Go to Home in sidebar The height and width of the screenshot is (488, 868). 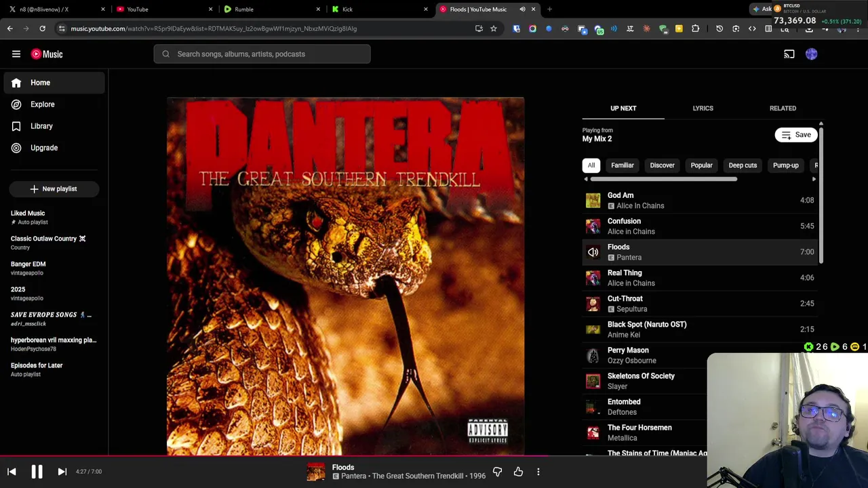54,83
